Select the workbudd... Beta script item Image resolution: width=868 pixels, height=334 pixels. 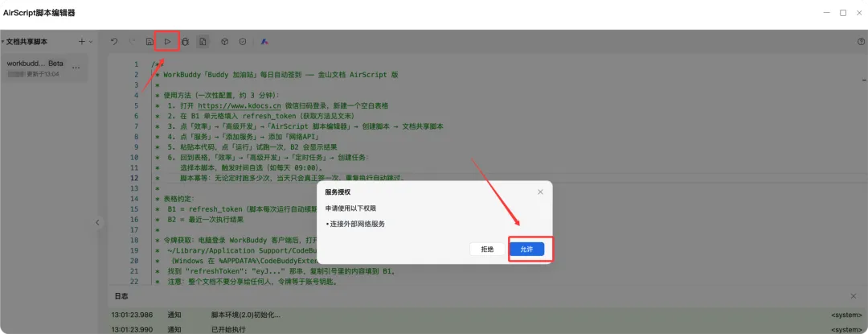(43, 68)
